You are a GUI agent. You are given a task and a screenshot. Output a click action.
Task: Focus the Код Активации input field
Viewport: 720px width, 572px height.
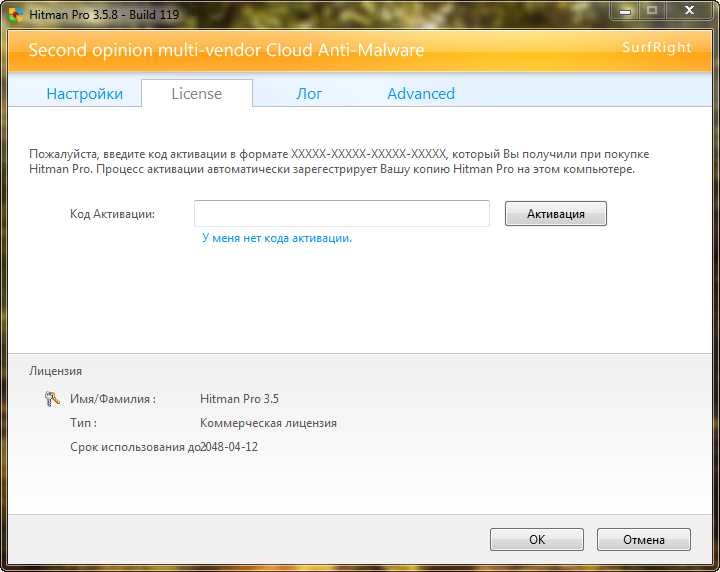(x=342, y=213)
